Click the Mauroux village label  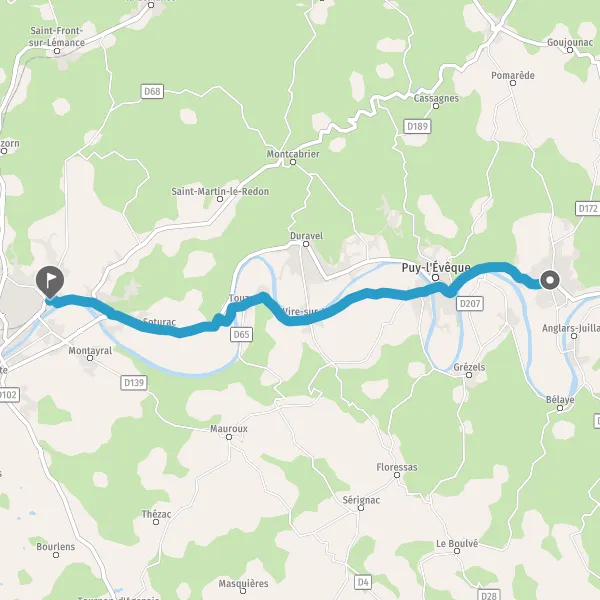pyautogui.click(x=229, y=428)
